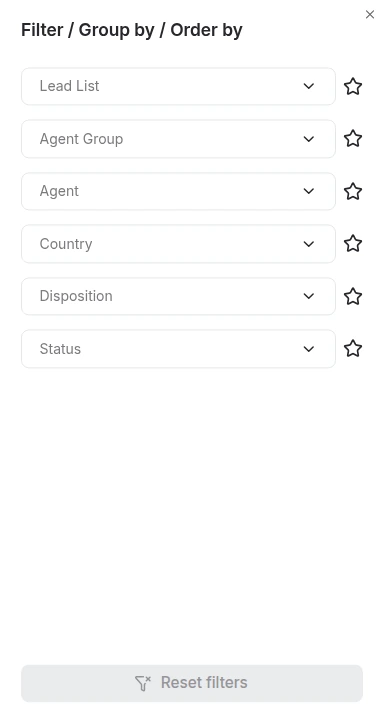Toggle the Country filter star icon
This screenshot has height=720, width=386.
(353, 244)
